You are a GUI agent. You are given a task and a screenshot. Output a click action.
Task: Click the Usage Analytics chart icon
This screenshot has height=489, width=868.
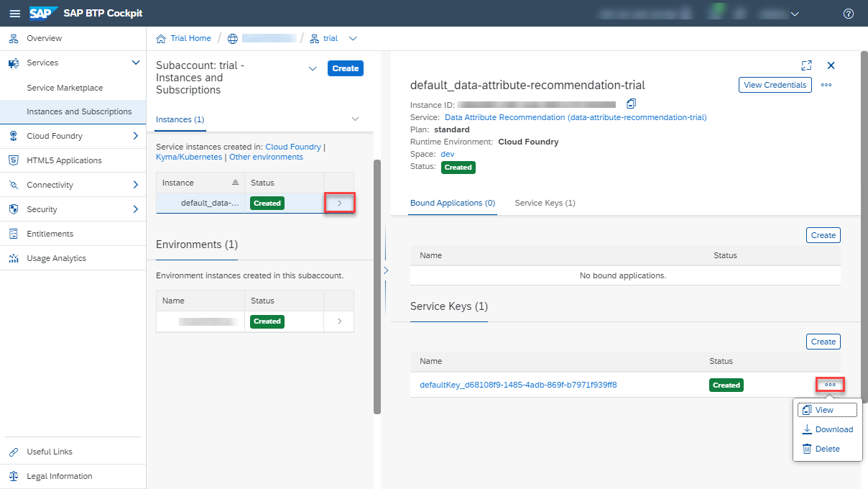tap(13, 258)
